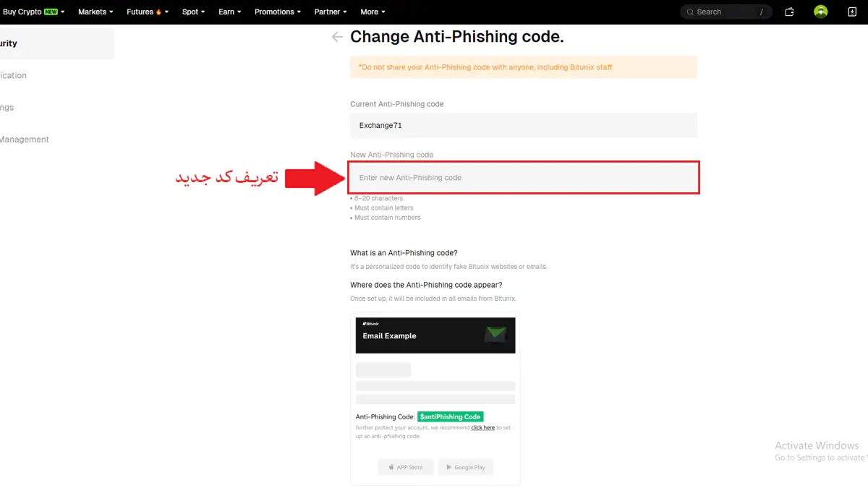Open the Spot dropdown menu
The height and width of the screenshot is (488, 868).
[194, 12]
